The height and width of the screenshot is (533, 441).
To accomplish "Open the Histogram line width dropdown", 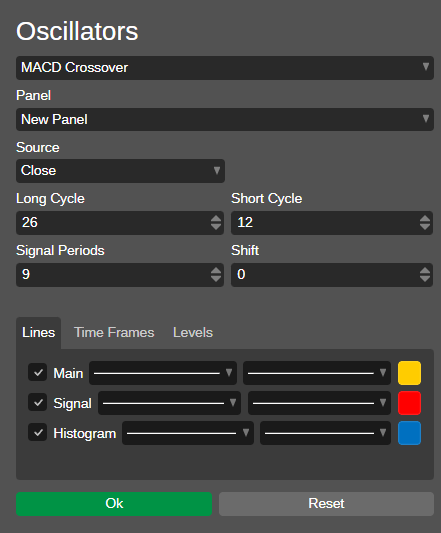I will point(325,433).
